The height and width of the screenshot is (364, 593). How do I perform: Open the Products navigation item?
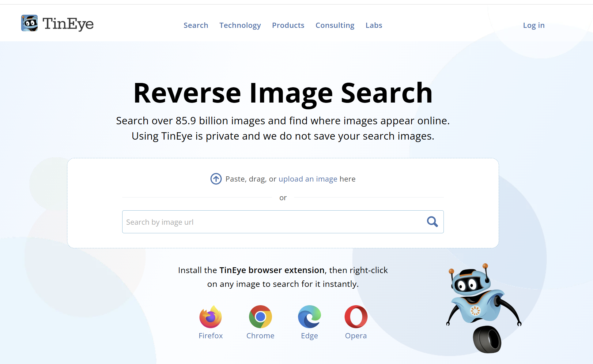coord(288,25)
